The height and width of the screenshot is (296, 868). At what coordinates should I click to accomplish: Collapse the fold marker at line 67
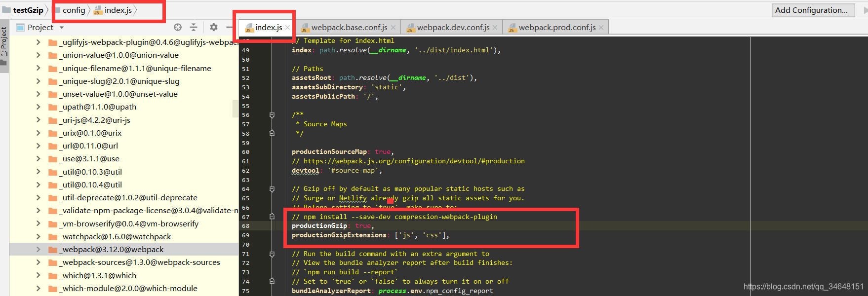[272, 217]
